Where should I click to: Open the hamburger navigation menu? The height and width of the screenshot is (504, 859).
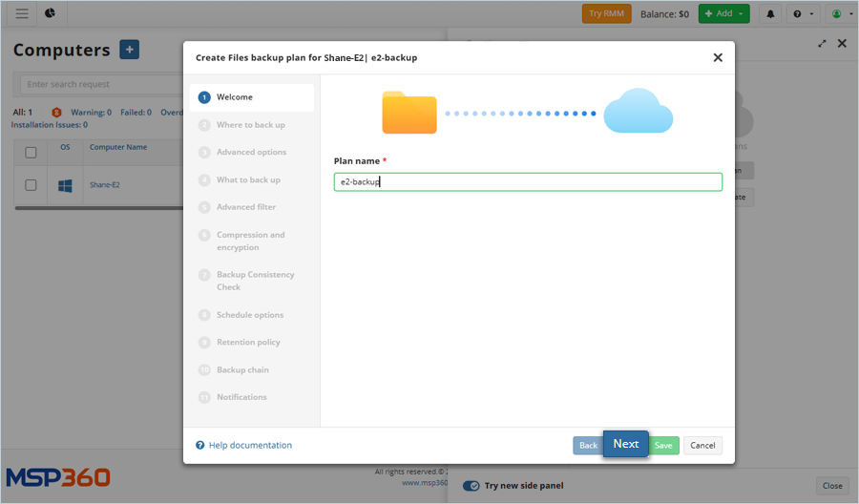[x=22, y=13]
